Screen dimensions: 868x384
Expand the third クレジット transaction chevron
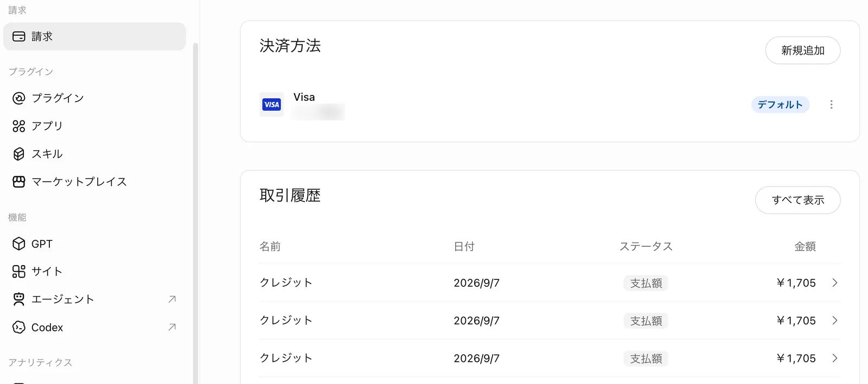coord(835,358)
